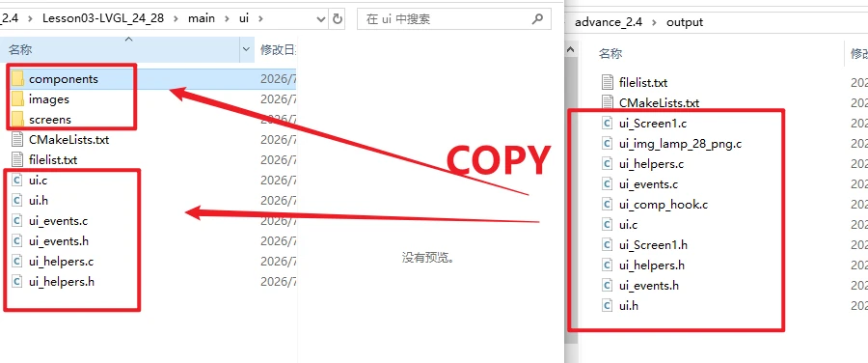Select the images folder icon

(17, 99)
